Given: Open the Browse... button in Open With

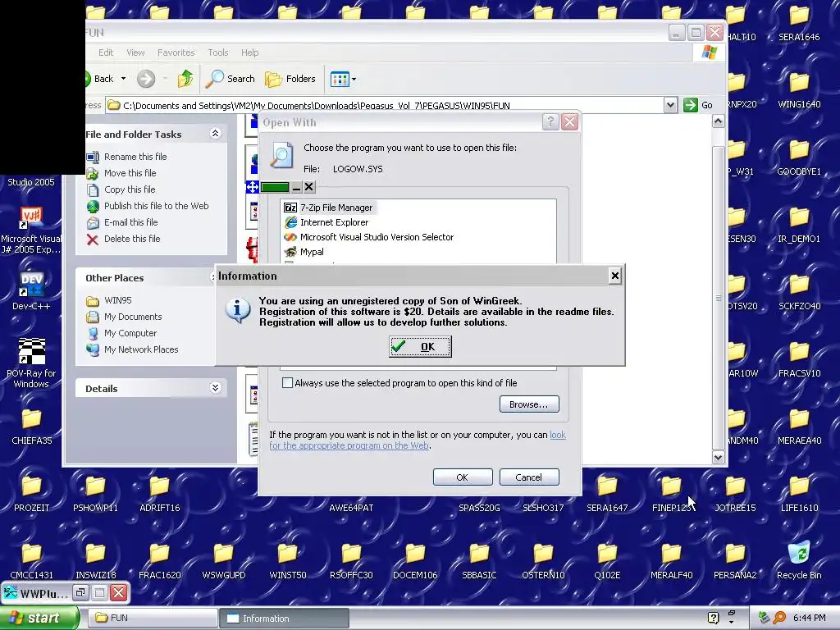Looking at the screenshot, I should tap(529, 404).
